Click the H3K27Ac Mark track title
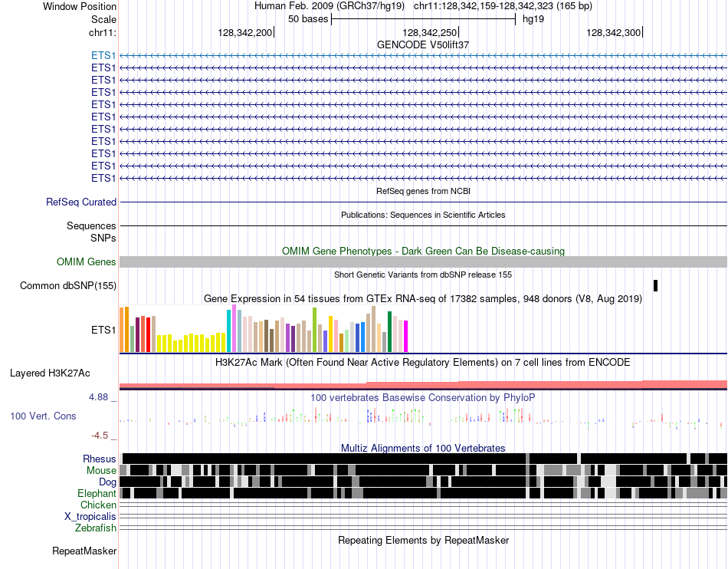The height and width of the screenshot is (569, 728). tap(423, 362)
